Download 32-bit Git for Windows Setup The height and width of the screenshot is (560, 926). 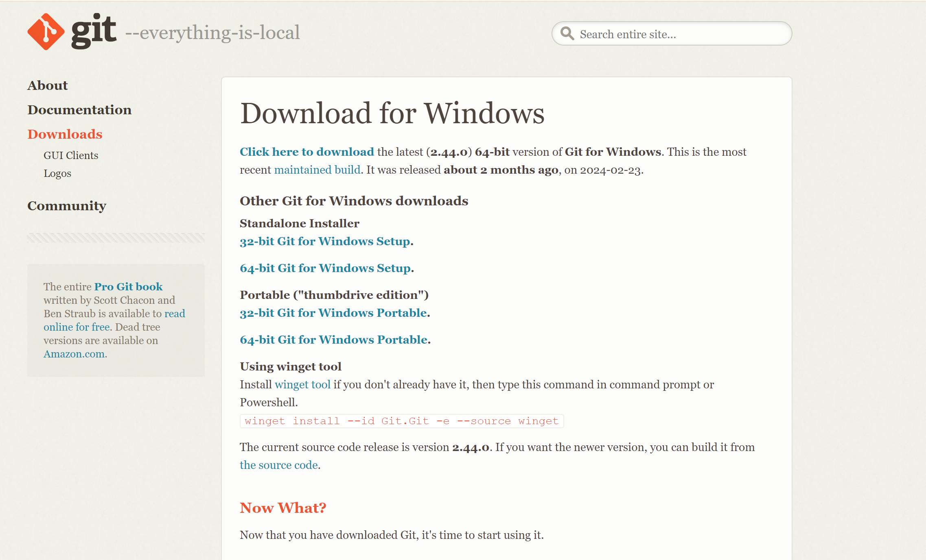(x=325, y=241)
